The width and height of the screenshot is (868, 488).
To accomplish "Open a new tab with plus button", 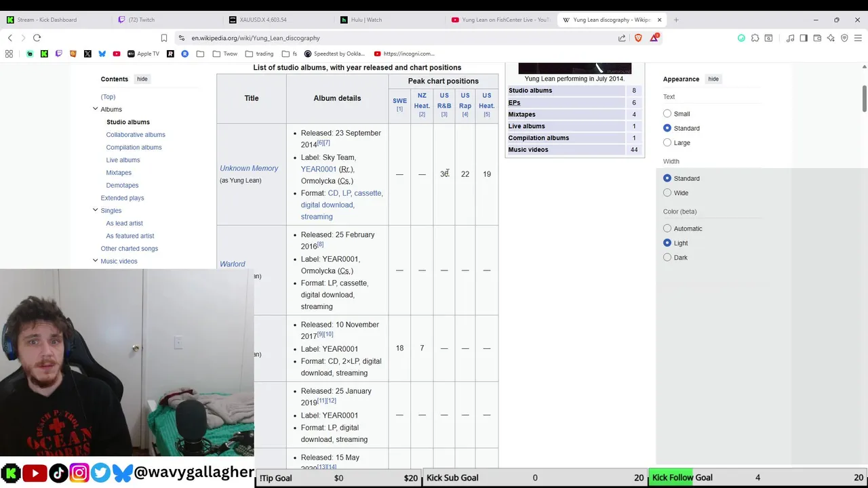I will [x=676, y=20].
